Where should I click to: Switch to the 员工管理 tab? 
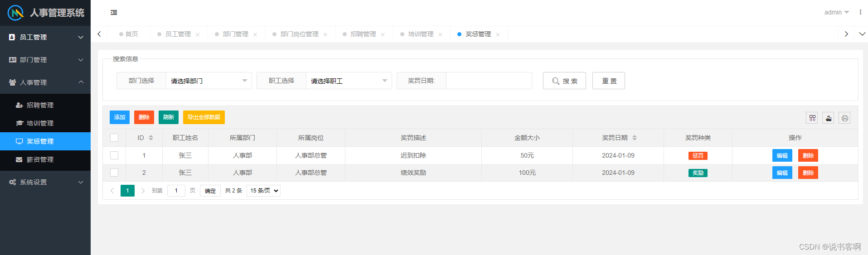coord(178,34)
